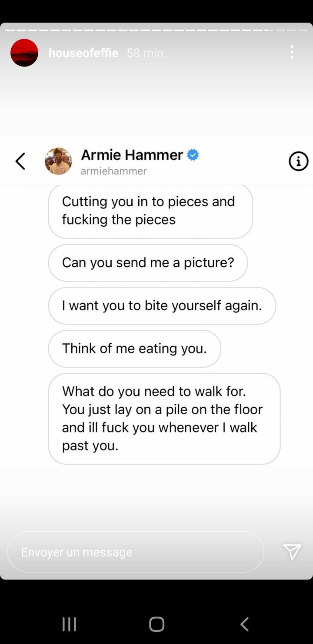
Task: Tap the blue verified badge
Action: coord(193,155)
